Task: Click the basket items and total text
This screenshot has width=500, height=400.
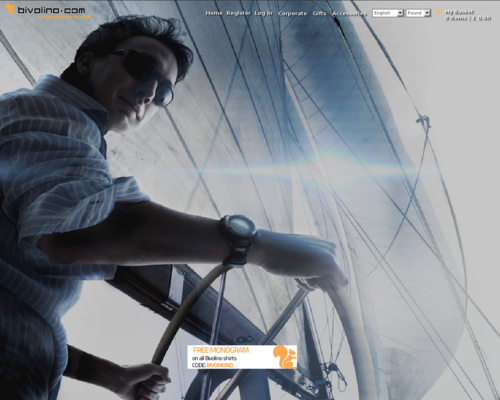Action: pos(468,18)
